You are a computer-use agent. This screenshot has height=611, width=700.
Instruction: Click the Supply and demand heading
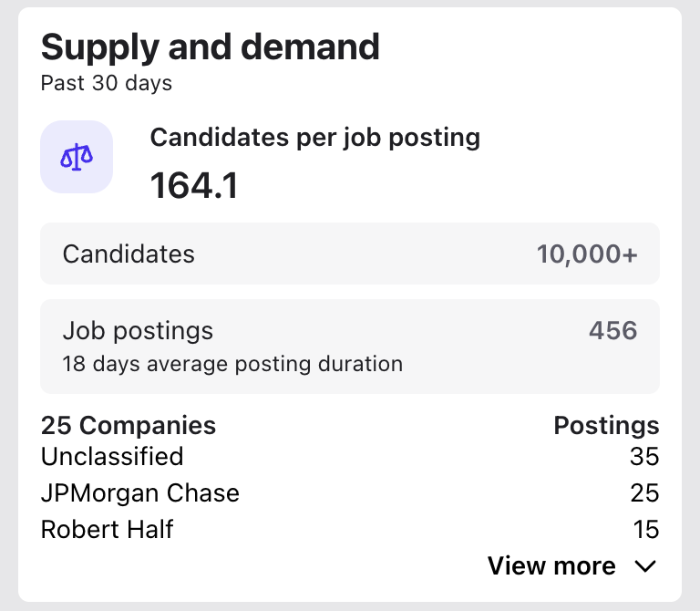(211, 47)
